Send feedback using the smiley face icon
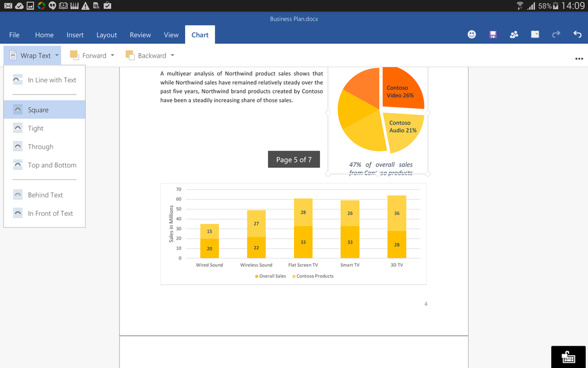Screen dimensions: 588x368 coord(472,34)
